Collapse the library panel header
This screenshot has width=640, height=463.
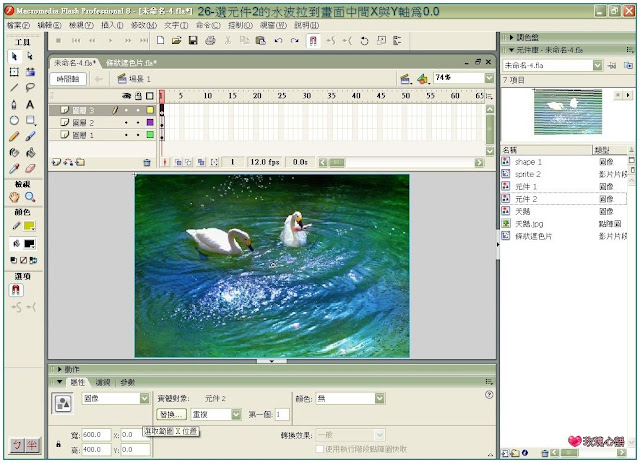click(x=511, y=50)
